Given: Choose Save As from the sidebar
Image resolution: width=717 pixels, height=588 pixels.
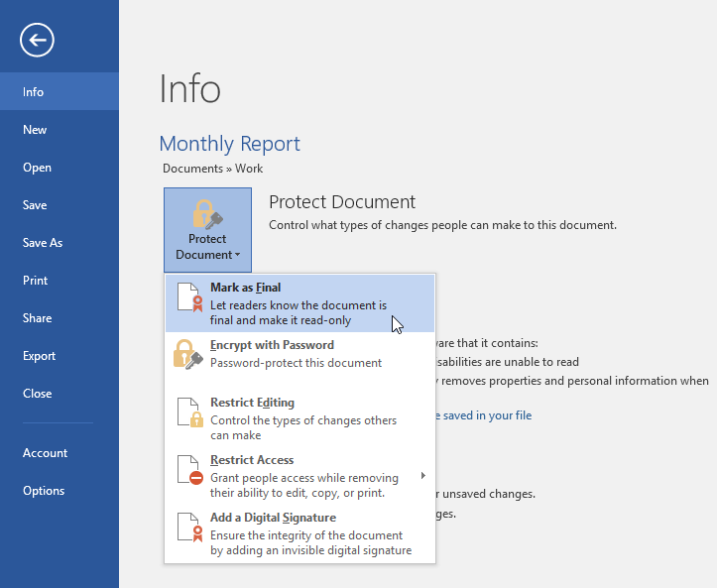Looking at the screenshot, I should 43,243.
